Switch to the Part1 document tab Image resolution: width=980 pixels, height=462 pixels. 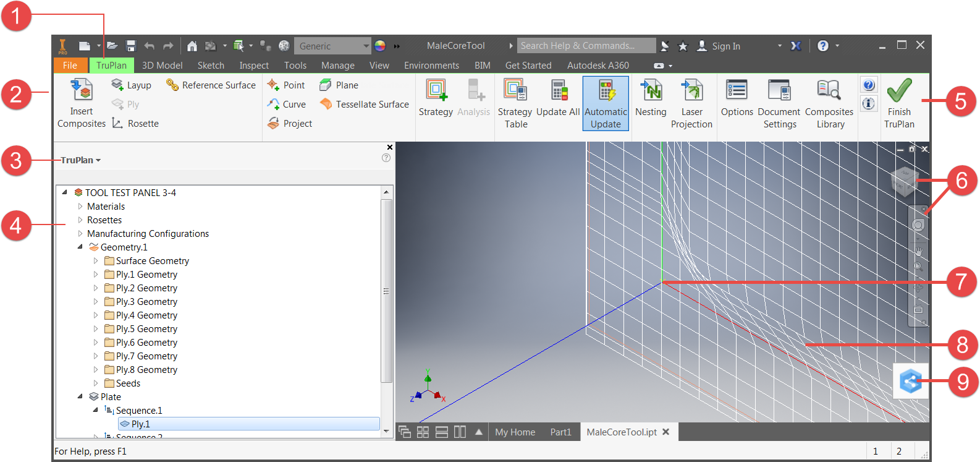pos(560,432)
